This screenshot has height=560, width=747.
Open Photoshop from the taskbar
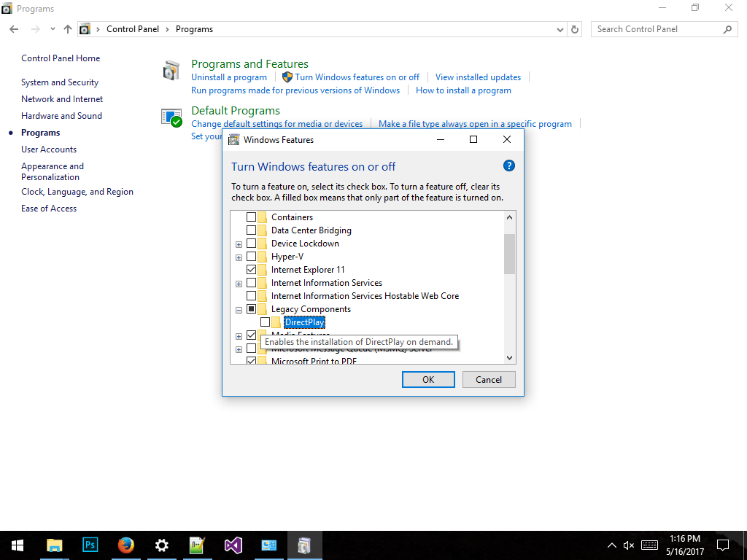click(91, 545)
